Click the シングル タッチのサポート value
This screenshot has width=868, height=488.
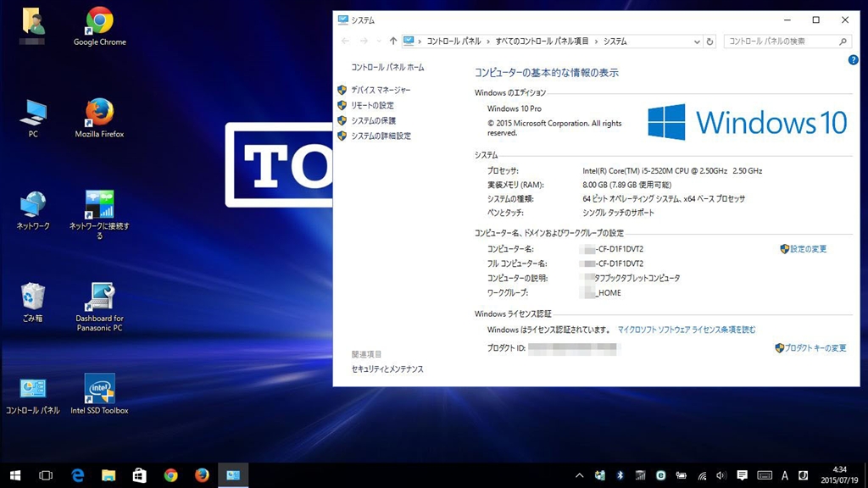click(x=618, y=213)
